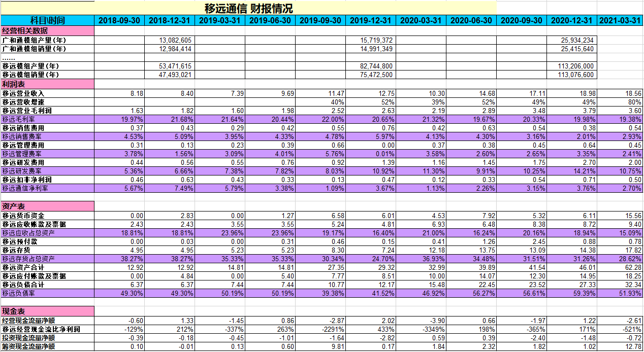Click the cell with value 113,076,600
Viewport: 644px width, 352px height.
tap(571, 75)
